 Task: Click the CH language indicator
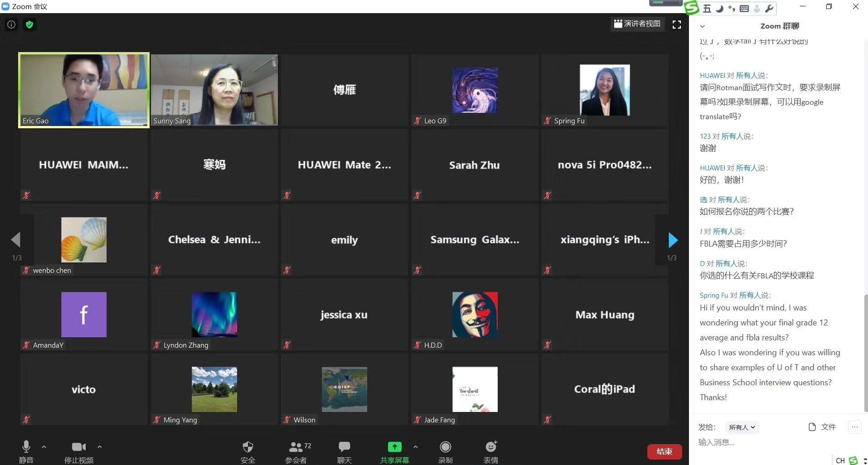pos(840,460)
